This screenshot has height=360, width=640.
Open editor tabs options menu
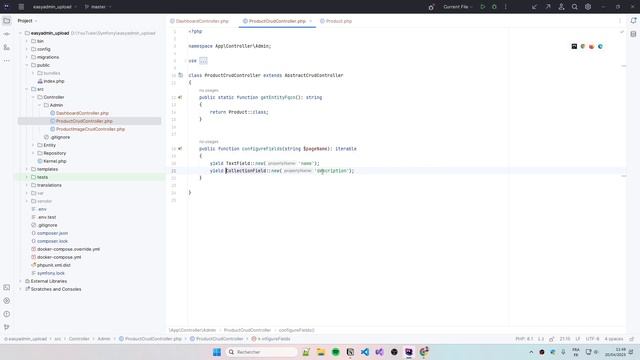pos(620,21)
